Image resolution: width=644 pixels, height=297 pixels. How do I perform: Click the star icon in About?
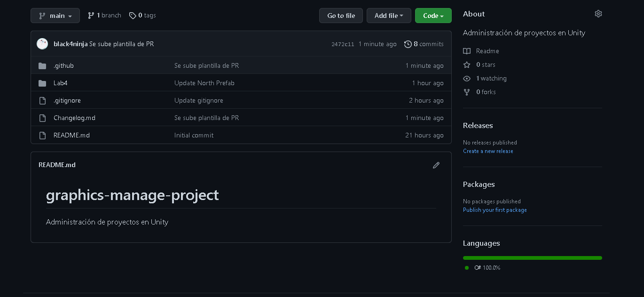click(x=467, y=64)
